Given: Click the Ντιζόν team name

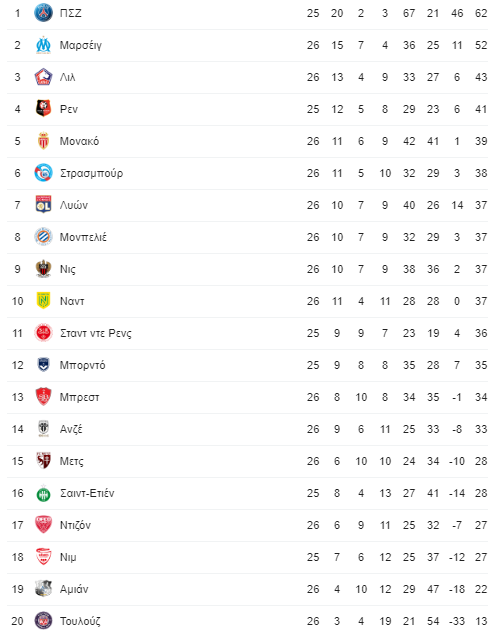Looking at the screenshot, I should pos(75,525).
